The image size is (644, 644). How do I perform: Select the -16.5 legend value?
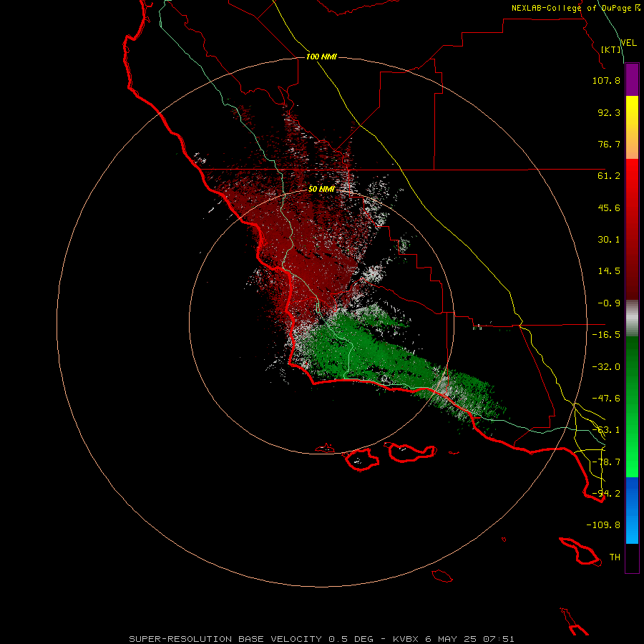606,335
